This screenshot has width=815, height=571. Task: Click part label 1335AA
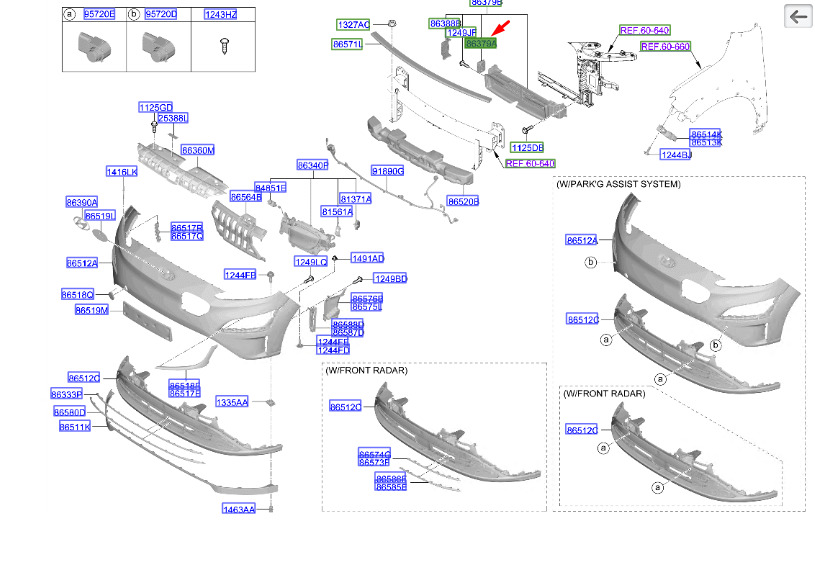click(x=232, y=402)
